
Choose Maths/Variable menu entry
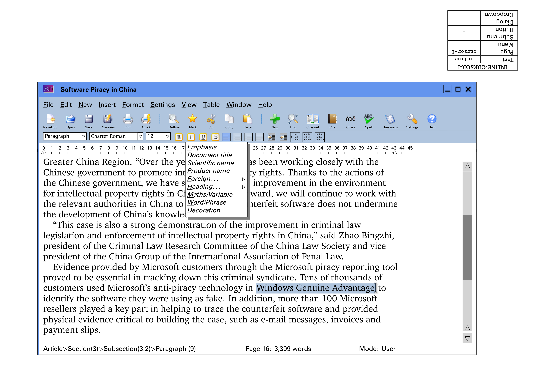pyautogui.click(x=217, y=195)
